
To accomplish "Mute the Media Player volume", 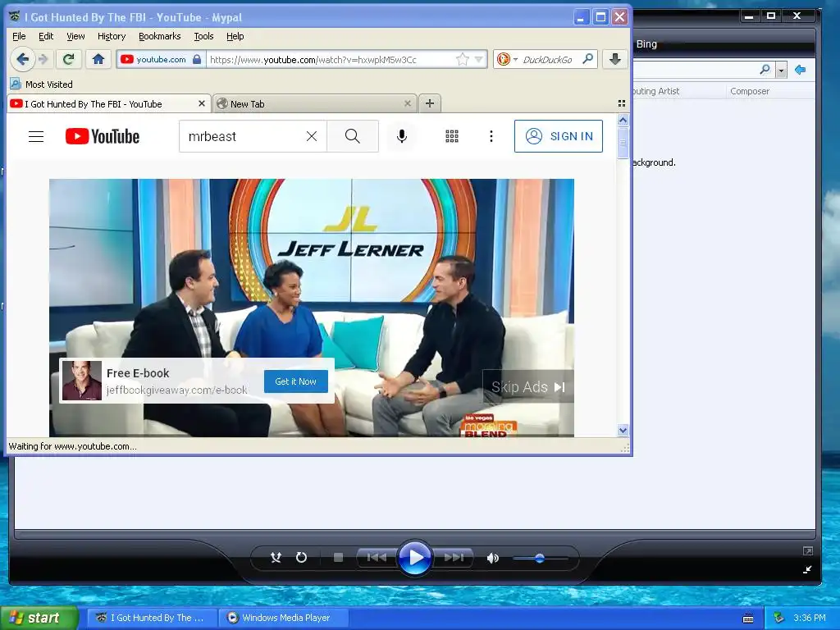I will click(492, 558).
